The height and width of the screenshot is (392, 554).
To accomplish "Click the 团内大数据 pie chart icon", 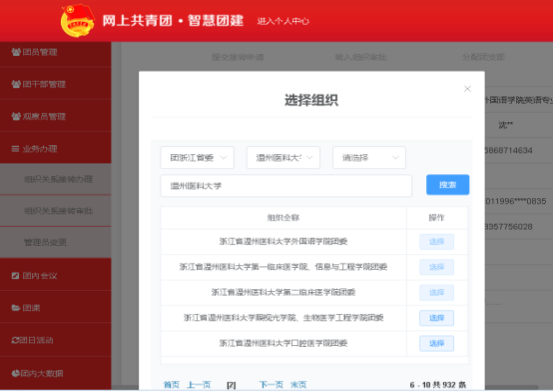I will point(15,373).
